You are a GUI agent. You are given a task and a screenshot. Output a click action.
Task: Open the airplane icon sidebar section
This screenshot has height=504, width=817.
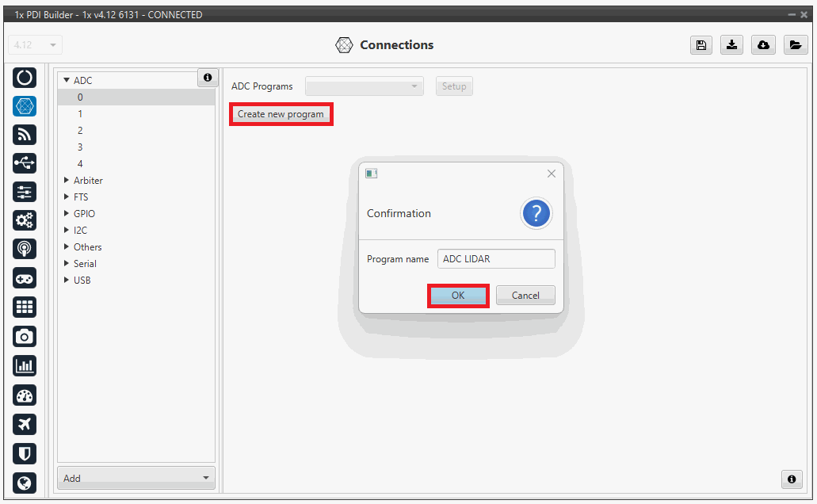(25, 424)
